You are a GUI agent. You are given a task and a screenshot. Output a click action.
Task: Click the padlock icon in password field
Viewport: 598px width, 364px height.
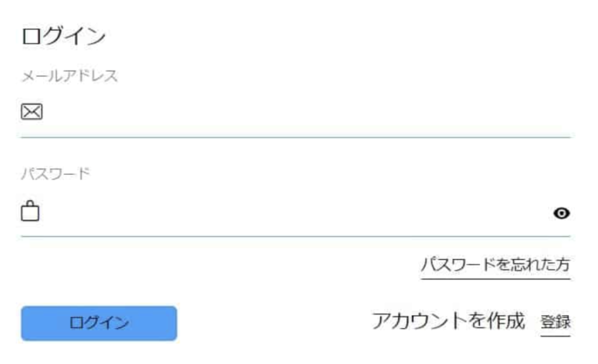[30, 211]
